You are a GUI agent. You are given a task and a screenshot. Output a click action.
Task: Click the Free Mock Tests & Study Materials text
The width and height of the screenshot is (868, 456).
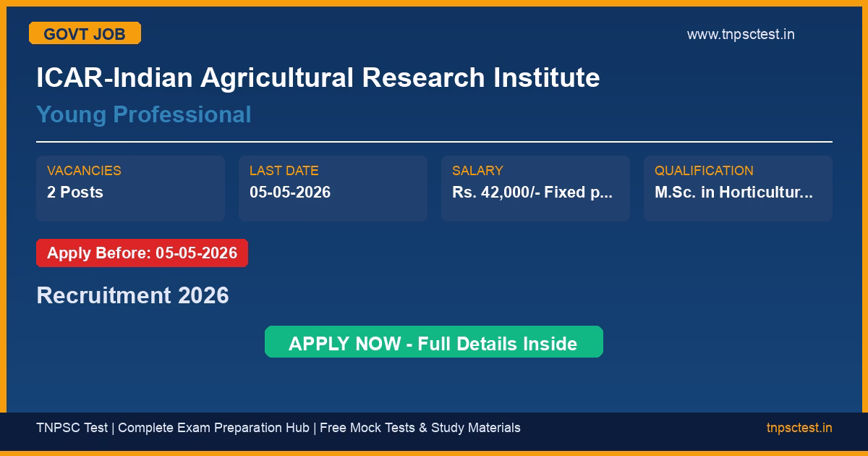(x=420, y=428)
